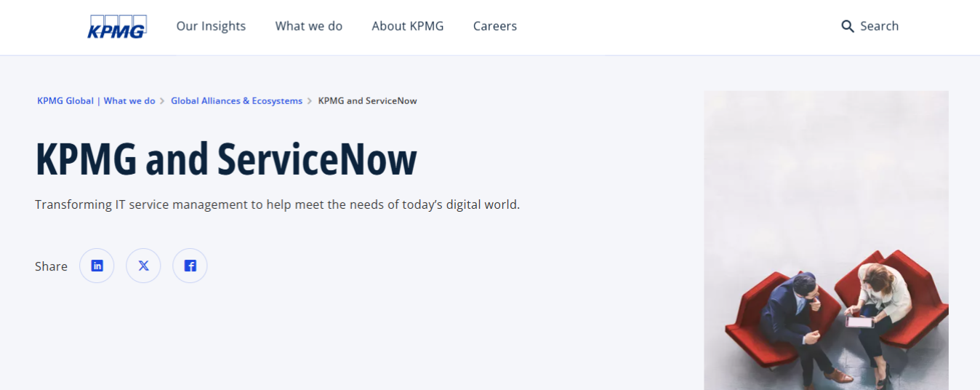This screenshot has width=980, height=390.
Task: Open the Careers menu
Action: (495, 26)
